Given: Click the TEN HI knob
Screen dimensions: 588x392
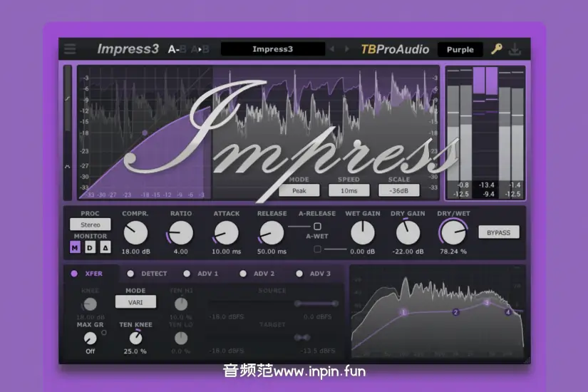Looking at the screenshot, I should tap(181, 304).
